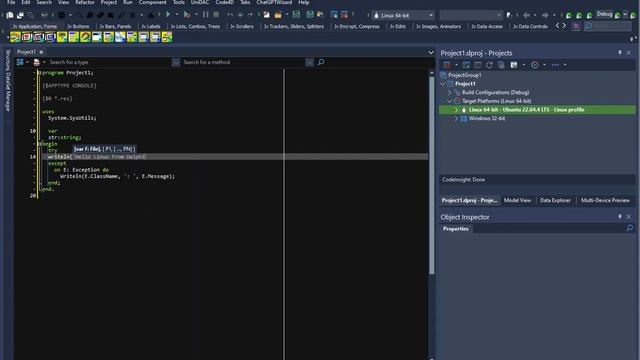
Task: Select the Properties tab in Object Inspector
Action: point(456,229)
